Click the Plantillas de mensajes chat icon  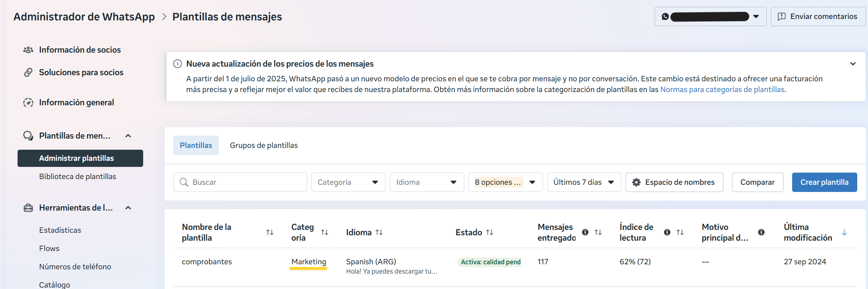tap(28, 136)
